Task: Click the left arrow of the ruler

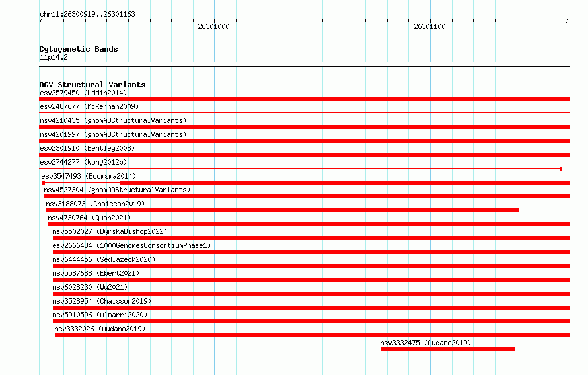Action: [41, 21]
